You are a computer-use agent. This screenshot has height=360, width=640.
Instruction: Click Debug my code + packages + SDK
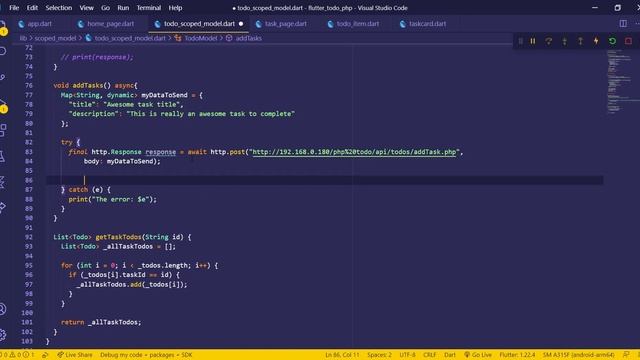pyautogui.click(x=146, y=355)
